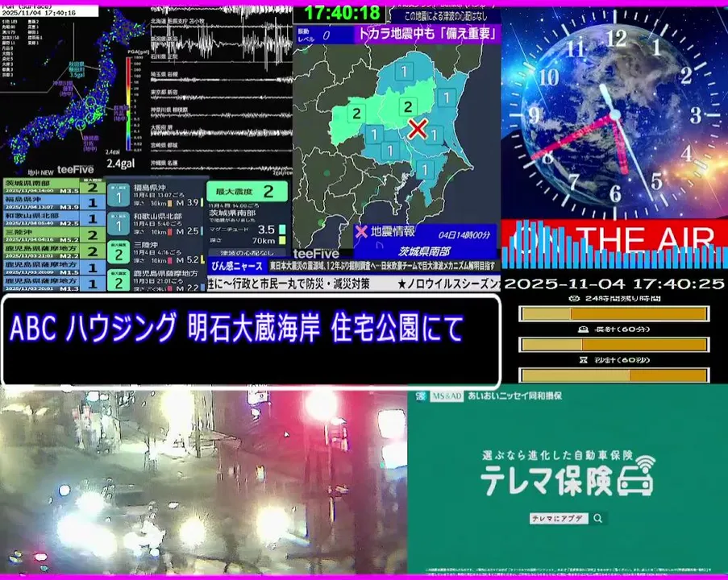728x580 pixels.
Task: Click the 2.4gal reading
Action: click(x=121, y=163)
